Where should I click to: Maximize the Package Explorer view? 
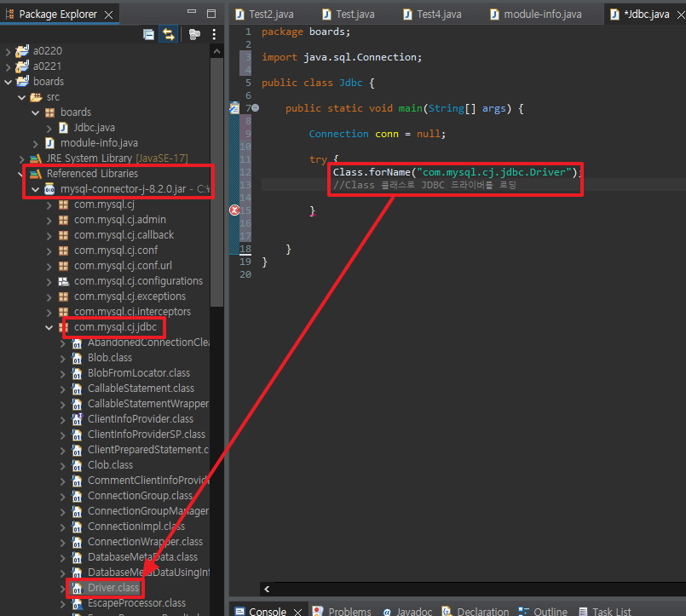[x=211, y=14]
